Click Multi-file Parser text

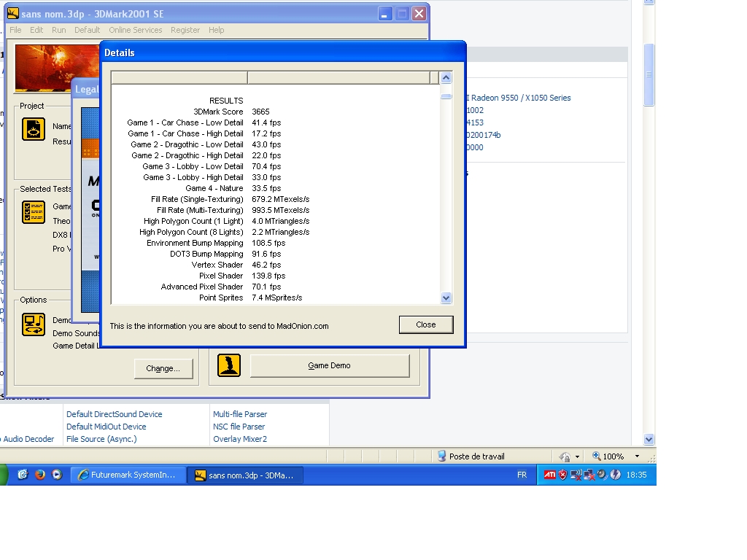pos(240,414)
